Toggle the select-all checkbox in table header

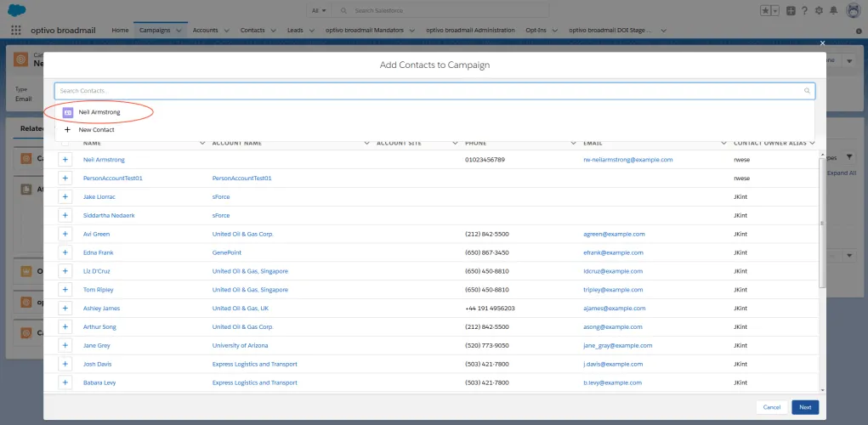click(x=65, y=143)
